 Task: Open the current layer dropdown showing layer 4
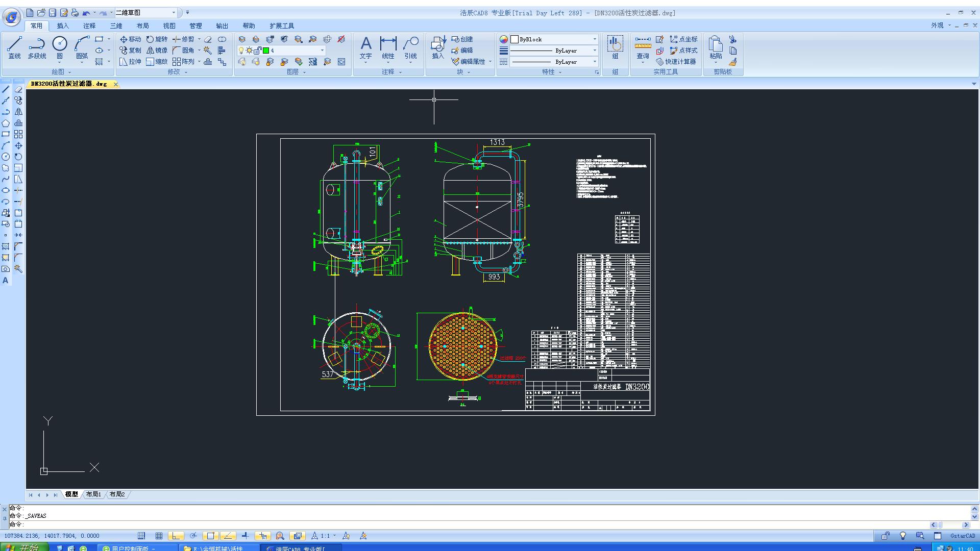(322, 51)
